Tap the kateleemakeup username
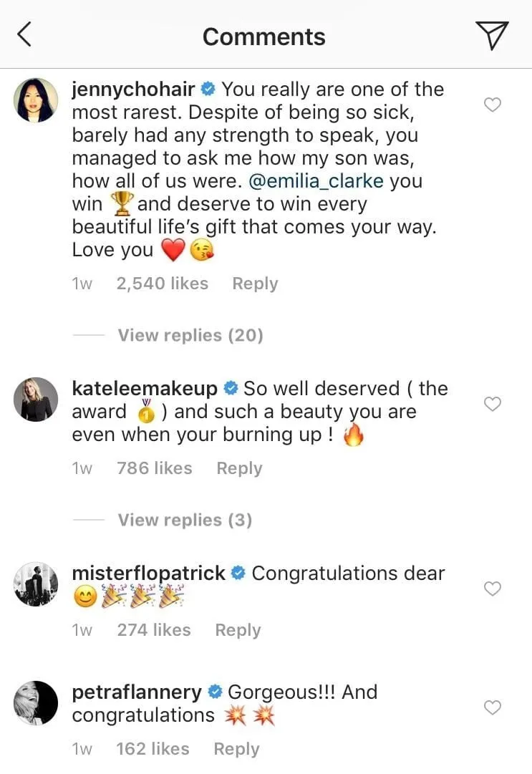 145,389
